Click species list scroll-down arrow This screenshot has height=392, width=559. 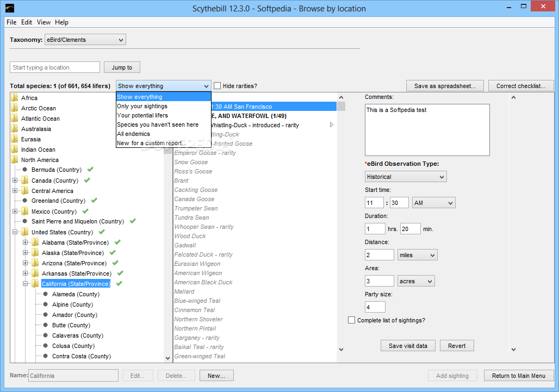pyautogui.click(x=341, y=349)
